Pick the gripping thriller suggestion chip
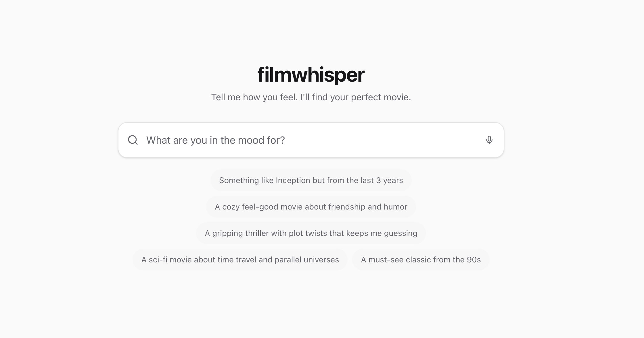 tap(311, 233)
